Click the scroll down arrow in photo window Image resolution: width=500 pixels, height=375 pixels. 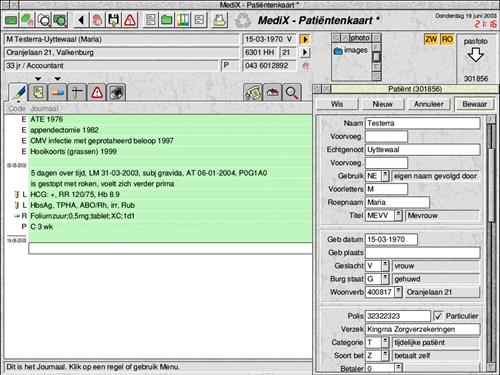(x=376, y=67)
